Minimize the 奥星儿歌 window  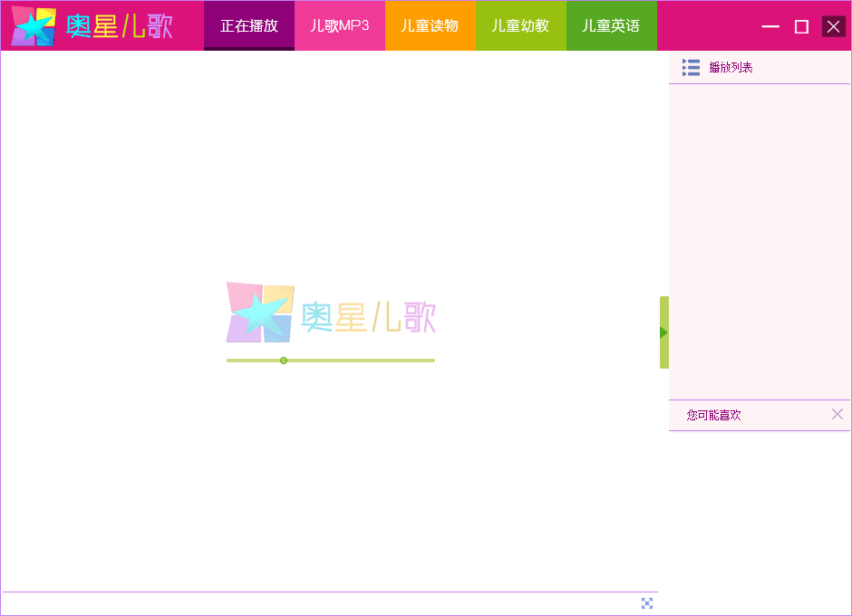(770, 26)
